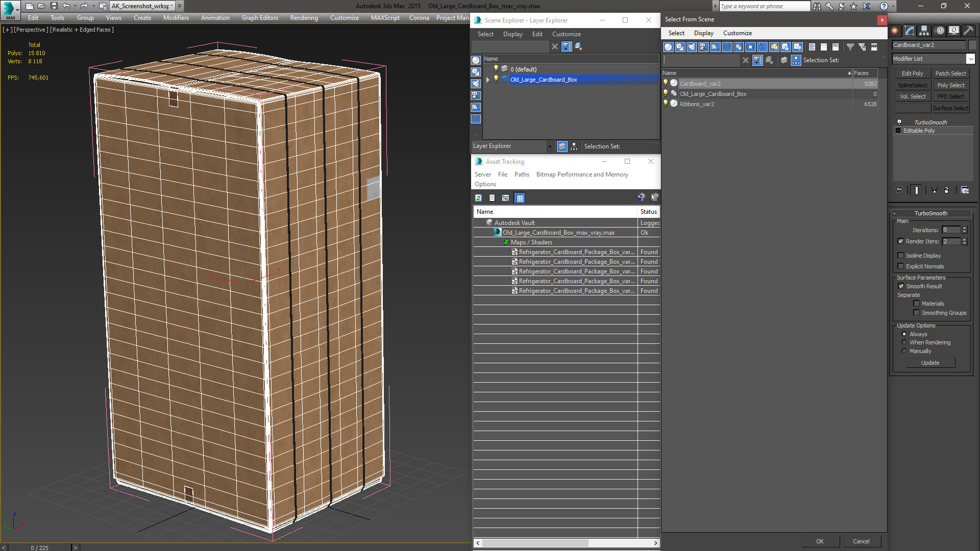Open the Layer Explorer type dropdown

point(550,146)
